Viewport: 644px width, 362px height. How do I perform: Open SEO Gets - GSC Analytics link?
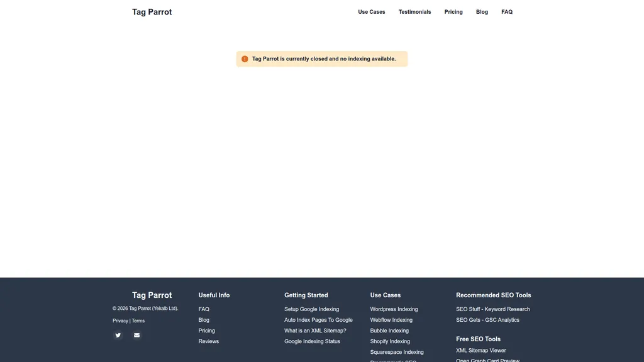[x=487, y=320]
